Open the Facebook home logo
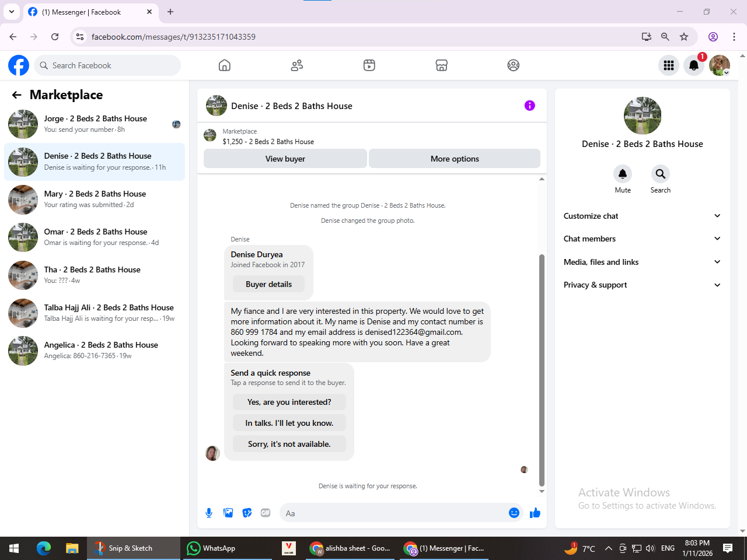The width and height of the screenshot is (747, 560). point(19,65)
